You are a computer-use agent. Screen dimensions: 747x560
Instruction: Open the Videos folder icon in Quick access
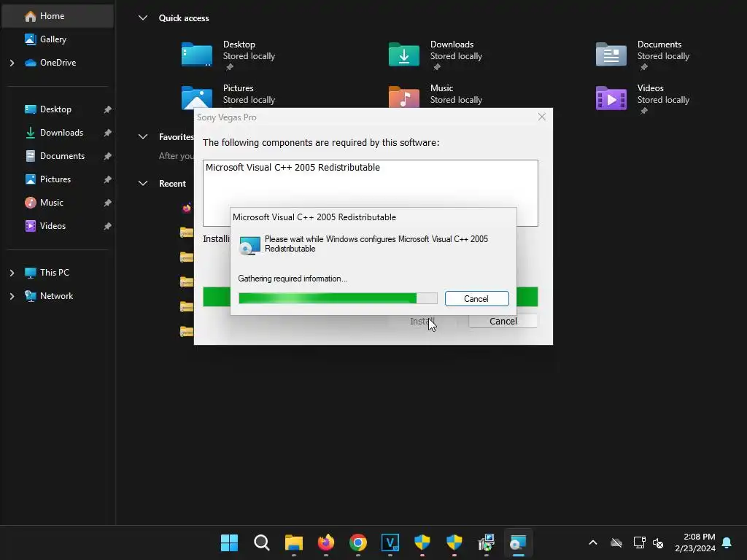pyautogui.click(x=611, y=98)
